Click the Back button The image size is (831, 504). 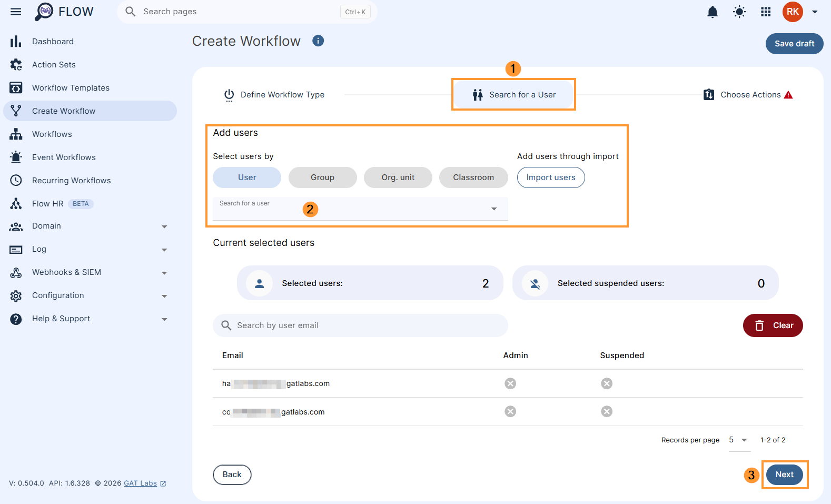tap(232, 475)
